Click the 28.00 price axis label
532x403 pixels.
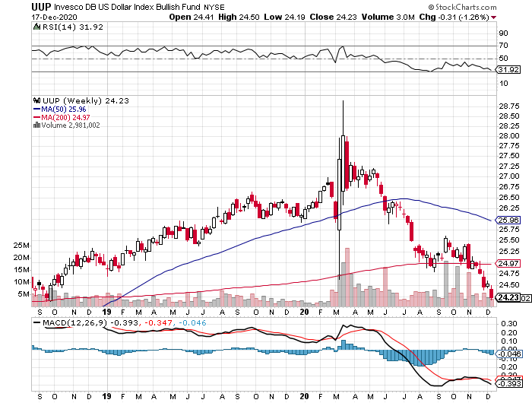coord(509,136)
